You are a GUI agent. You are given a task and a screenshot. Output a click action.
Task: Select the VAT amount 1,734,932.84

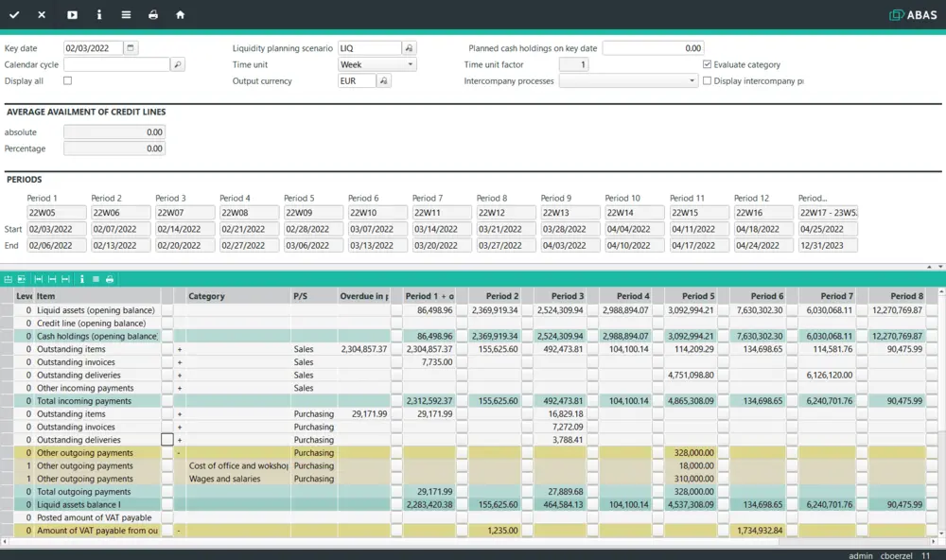(x=759, y=531)
